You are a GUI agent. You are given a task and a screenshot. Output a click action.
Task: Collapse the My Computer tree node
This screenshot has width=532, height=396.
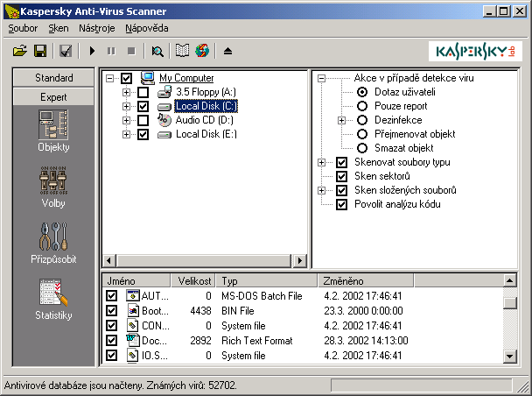[109, 79]
